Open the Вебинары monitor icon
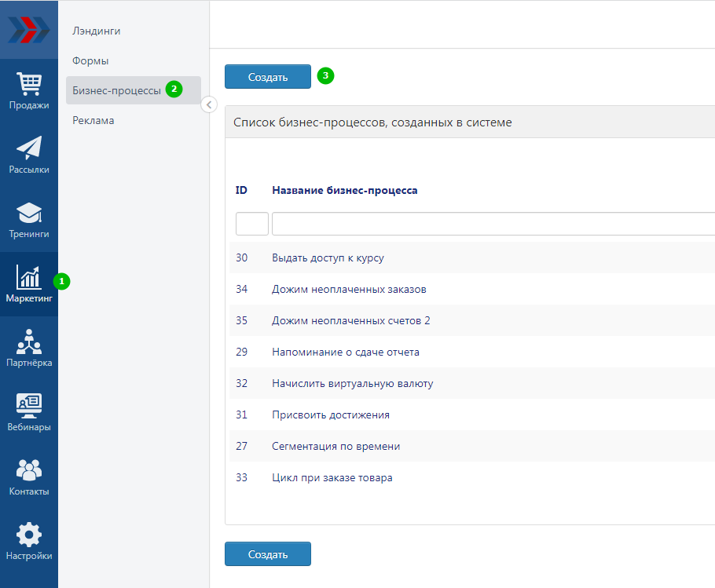Viewport: 715px width, 588px height. point(29,406)
